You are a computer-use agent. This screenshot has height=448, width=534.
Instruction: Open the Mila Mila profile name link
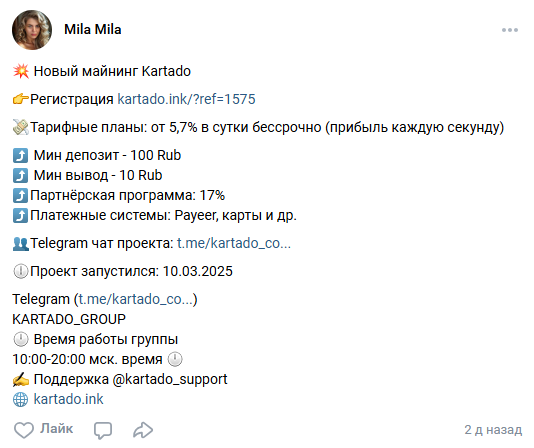coord(93,30)
